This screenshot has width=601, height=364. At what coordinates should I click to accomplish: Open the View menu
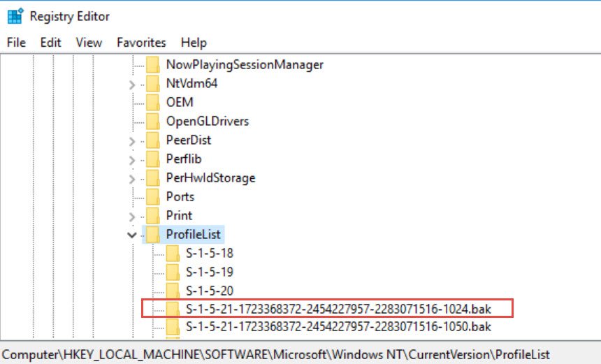(x=89, y=42)
